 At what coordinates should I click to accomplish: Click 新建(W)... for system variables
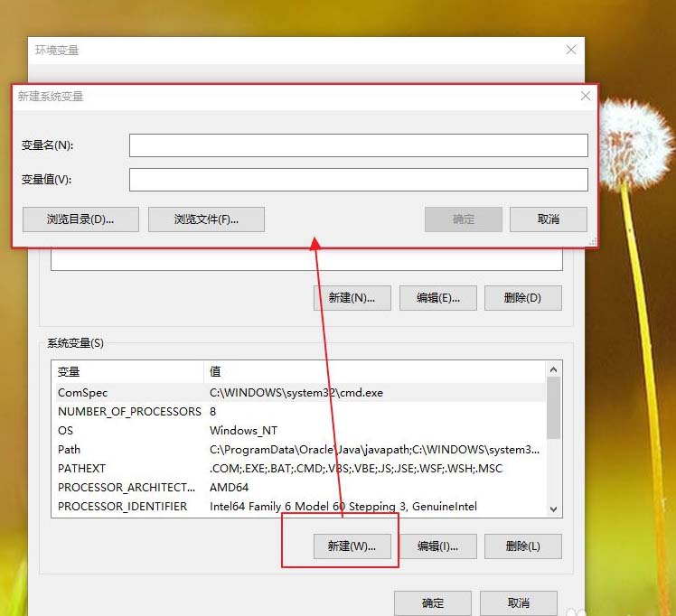click(x=352, y=546)
